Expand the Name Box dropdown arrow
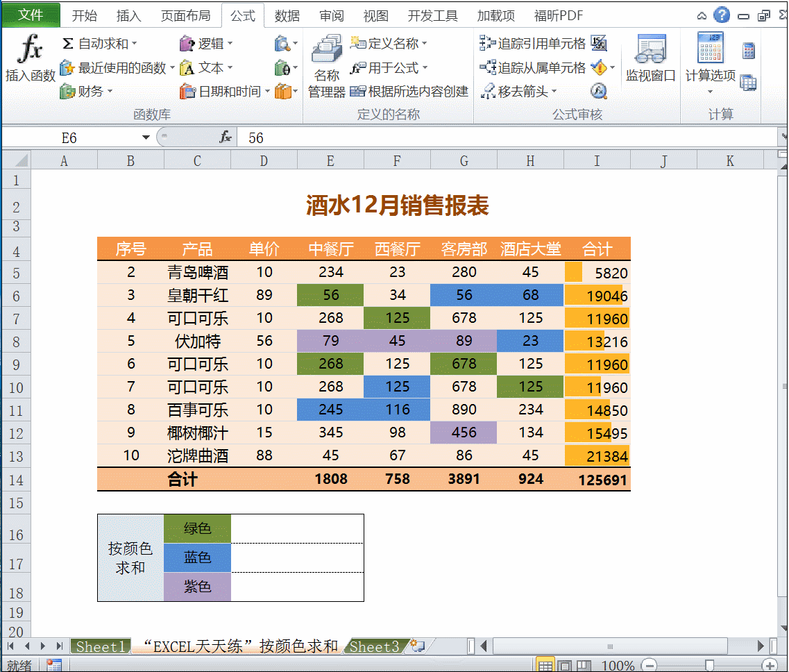Viewport: 789px width, 672px height. pos(146,137)
